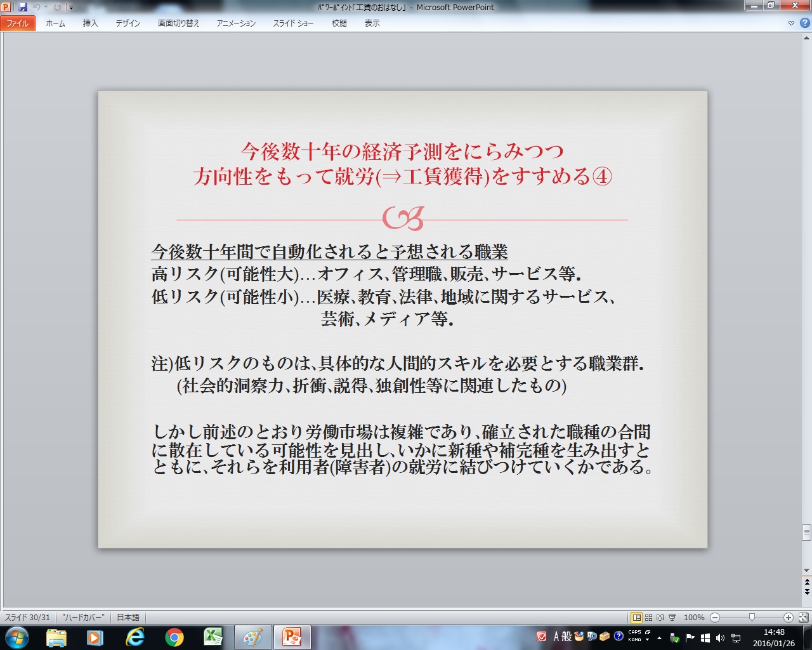Image resolution: width=812 pixels, height=650 pixels.
Task: Click the "ハードカバー" theme name in status bar
Action: (x=83, y=617)
